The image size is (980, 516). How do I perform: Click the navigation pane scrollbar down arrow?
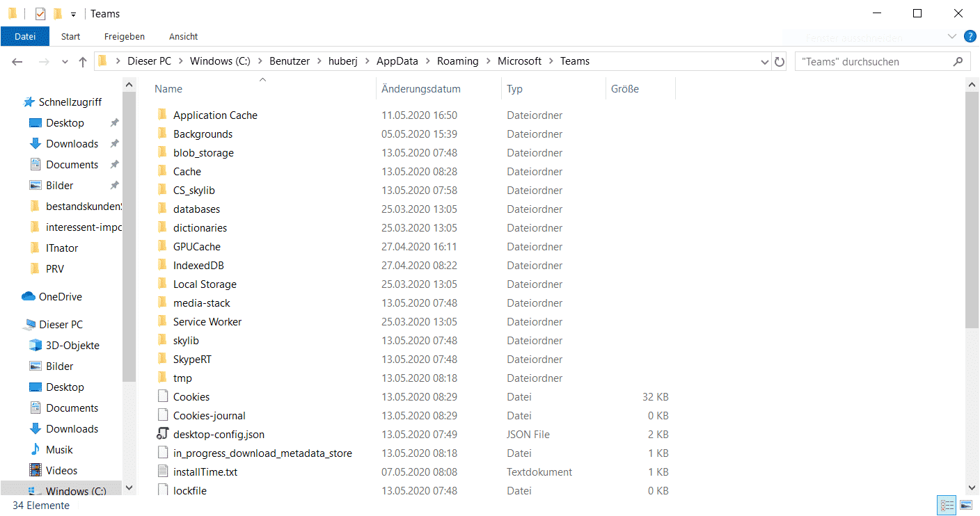(129, 487)
